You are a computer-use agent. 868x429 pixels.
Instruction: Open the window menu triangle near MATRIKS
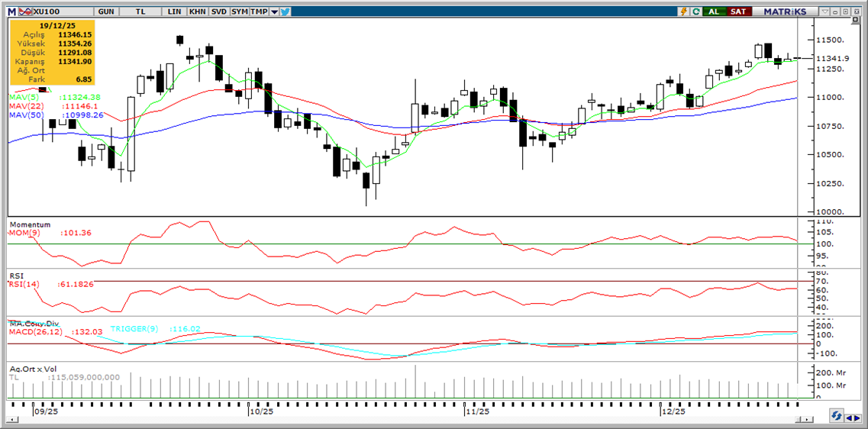click(x=825, y=11)
